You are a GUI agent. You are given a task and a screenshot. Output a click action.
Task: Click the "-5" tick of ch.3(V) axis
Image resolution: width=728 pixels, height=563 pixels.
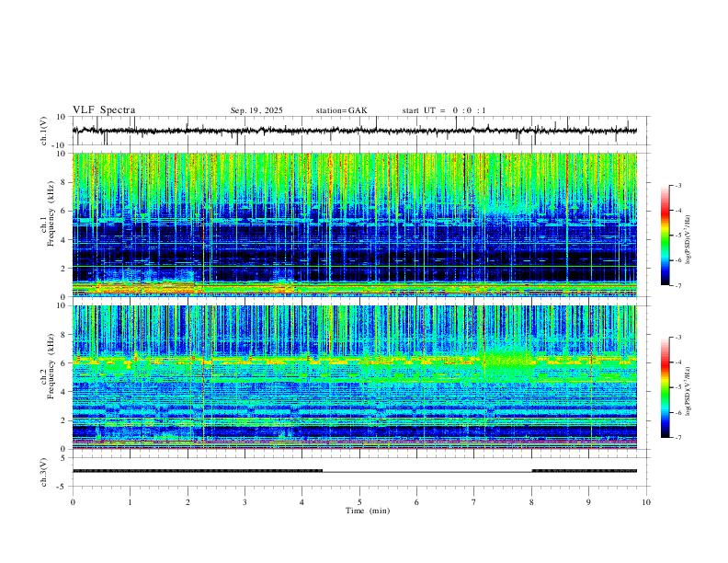[63, 487]
